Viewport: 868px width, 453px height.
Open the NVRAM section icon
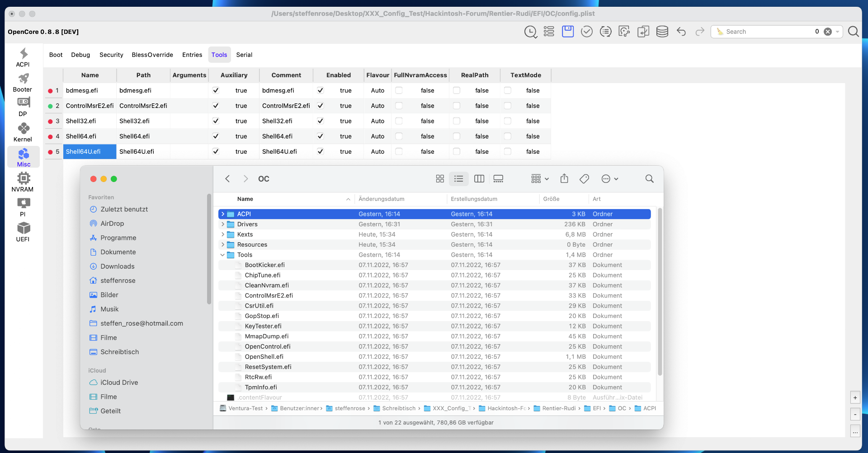tap(23, 182)
